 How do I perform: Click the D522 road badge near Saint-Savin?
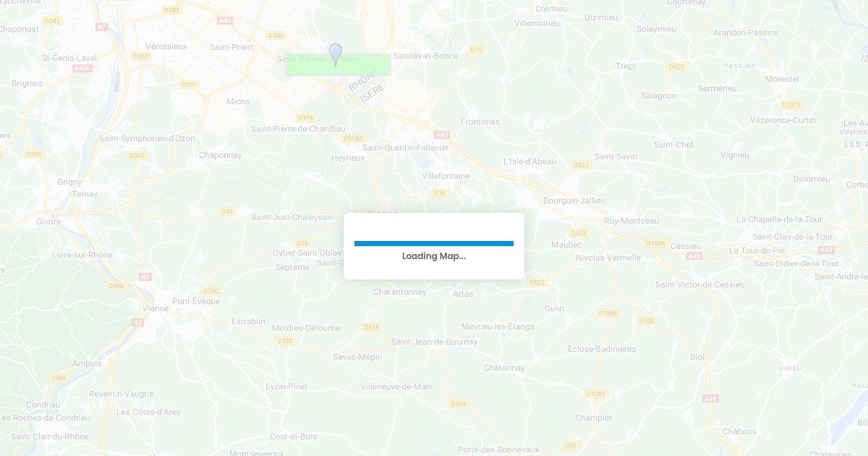(582, 165)
